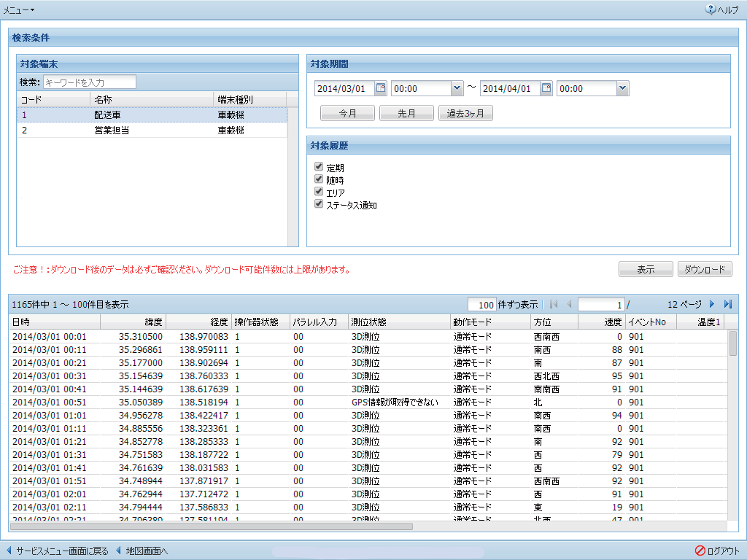This screenshot has height=560, width=747.
Task: Sort by the 測位状態 column header
Action: click(x=399, y=322)
